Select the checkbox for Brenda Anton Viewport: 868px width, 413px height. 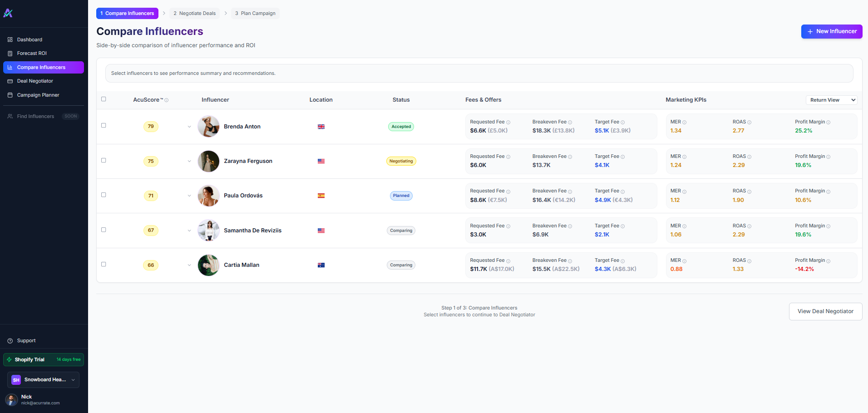(104, 125)
